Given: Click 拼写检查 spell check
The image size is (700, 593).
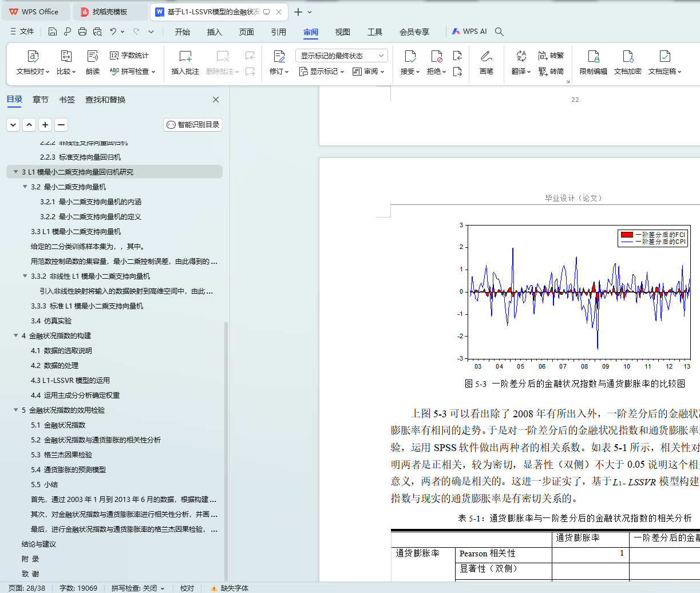Looking at the screenshot, I should click(133, 72).
